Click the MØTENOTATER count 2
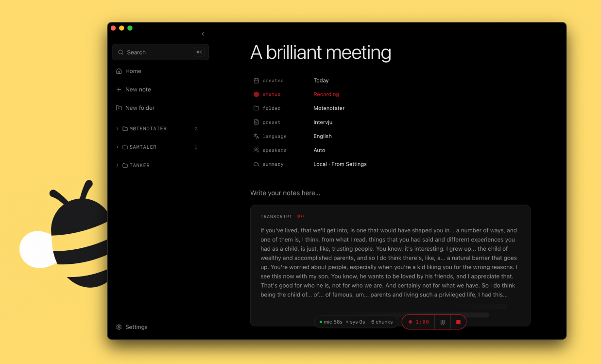Image resolution: width=601 pixels, height=364 pixels. click(196, 129)
